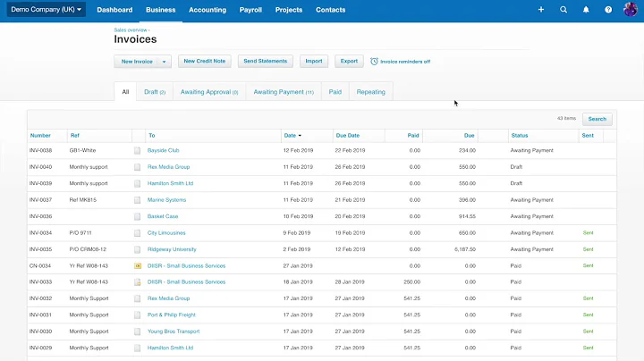The width and height of the screenshot is (644, 361).
Task: Click the Export button
Action: click(x=349, y=61)
